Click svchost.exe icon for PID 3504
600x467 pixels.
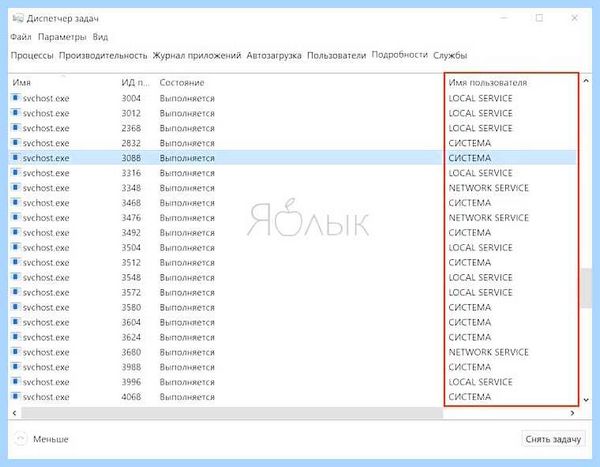15,247
